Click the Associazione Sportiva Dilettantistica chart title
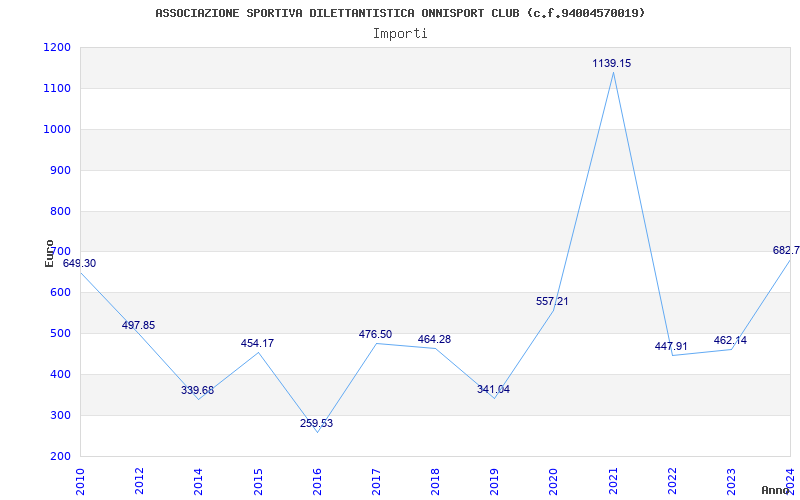The height and width of the screenshot is (500, 800). (400, 13)
